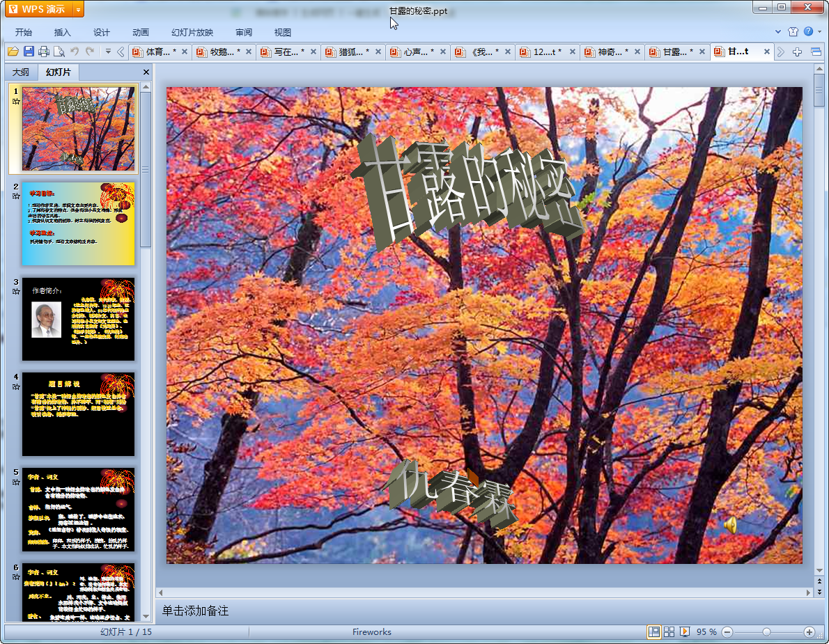Open the WPS skin shirt icon
829x644 pixels.
tap(793, 32)
